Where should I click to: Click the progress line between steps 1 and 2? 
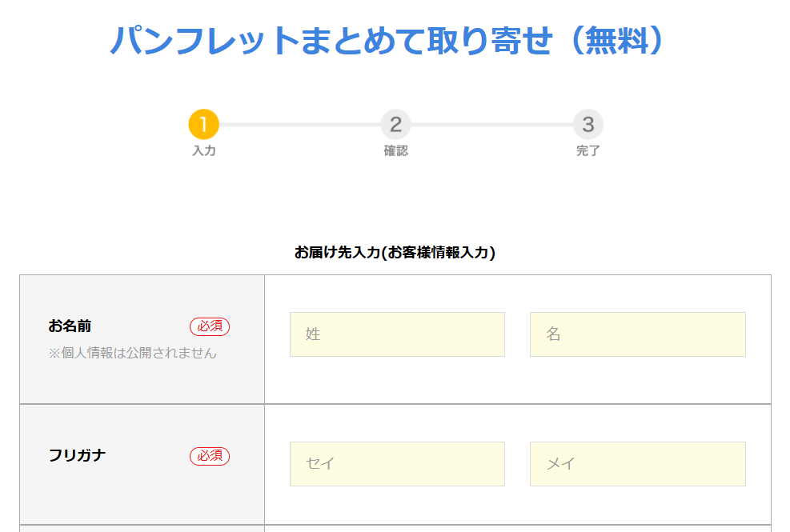tap(299, 125)
